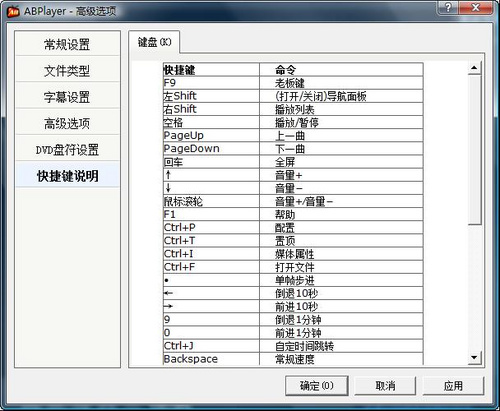Switch to the 键盘 (K) tab

click(x=154, y=42)
